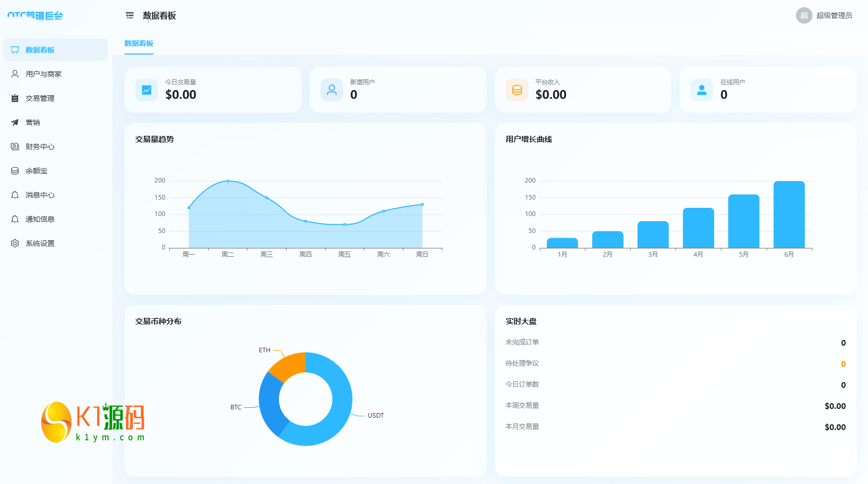
Task: Open 消息中心 sidebar entry
Action: coord(56,195)
